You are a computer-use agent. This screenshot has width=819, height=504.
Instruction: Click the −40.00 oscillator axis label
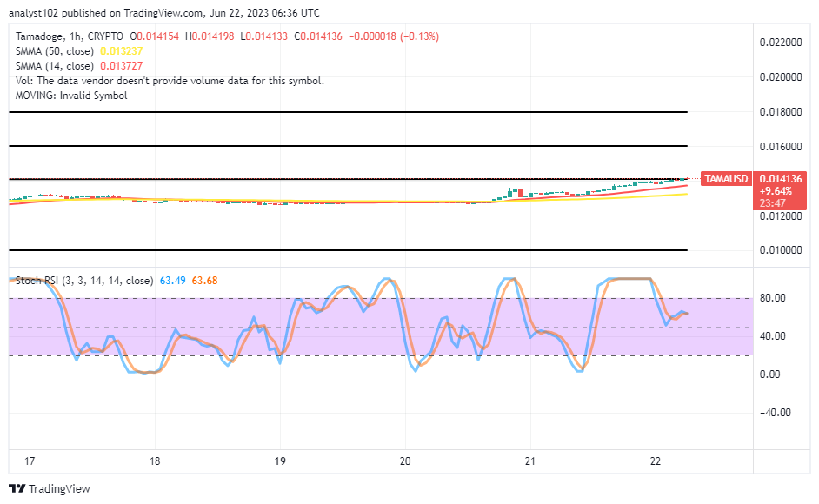[x=776, y=413]
